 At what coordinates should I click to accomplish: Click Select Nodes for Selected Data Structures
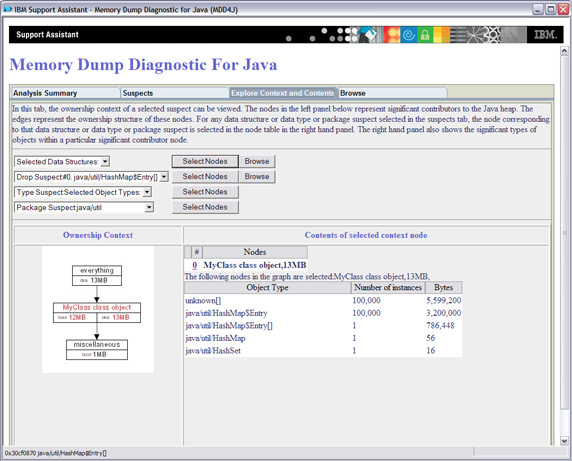pyautogui.click(x=205, y=161)
